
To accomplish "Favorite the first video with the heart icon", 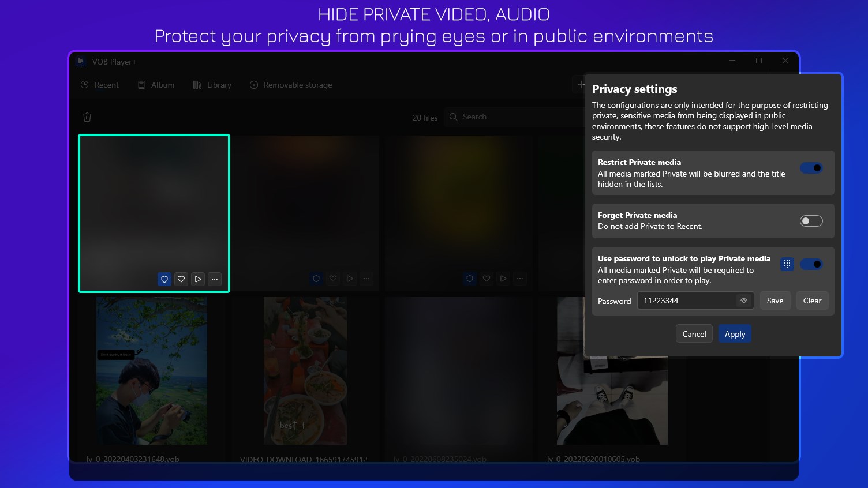I will pyautogui.click(x=181, y=279).
